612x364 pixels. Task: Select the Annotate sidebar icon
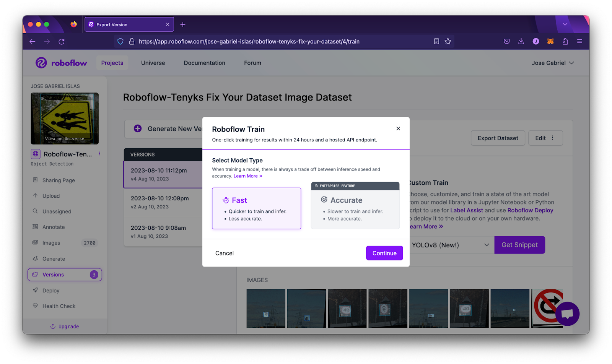[35, 227]
